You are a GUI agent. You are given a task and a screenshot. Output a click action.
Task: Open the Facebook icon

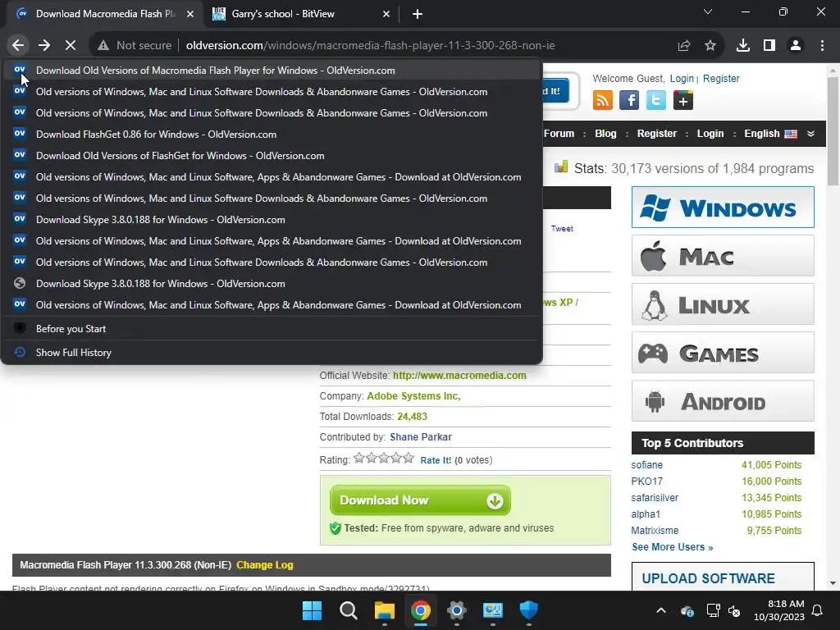coord(629,100)
